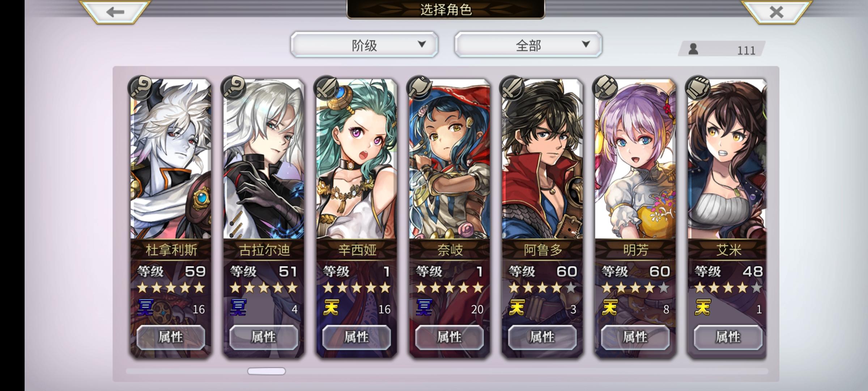868x391 pixels.
Task: Open 属性 for 杜拿利斯
Action: click(171, 337)
